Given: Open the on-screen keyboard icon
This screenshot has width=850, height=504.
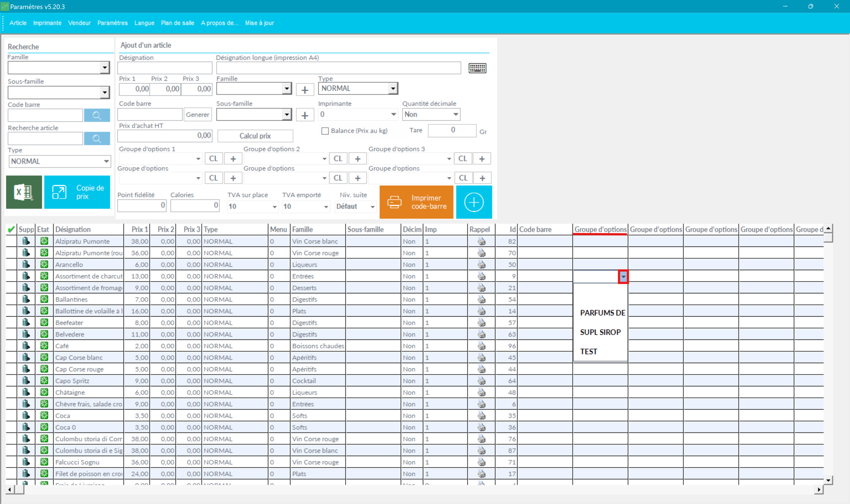Looking at the screenshot, I should pos(477,68).
